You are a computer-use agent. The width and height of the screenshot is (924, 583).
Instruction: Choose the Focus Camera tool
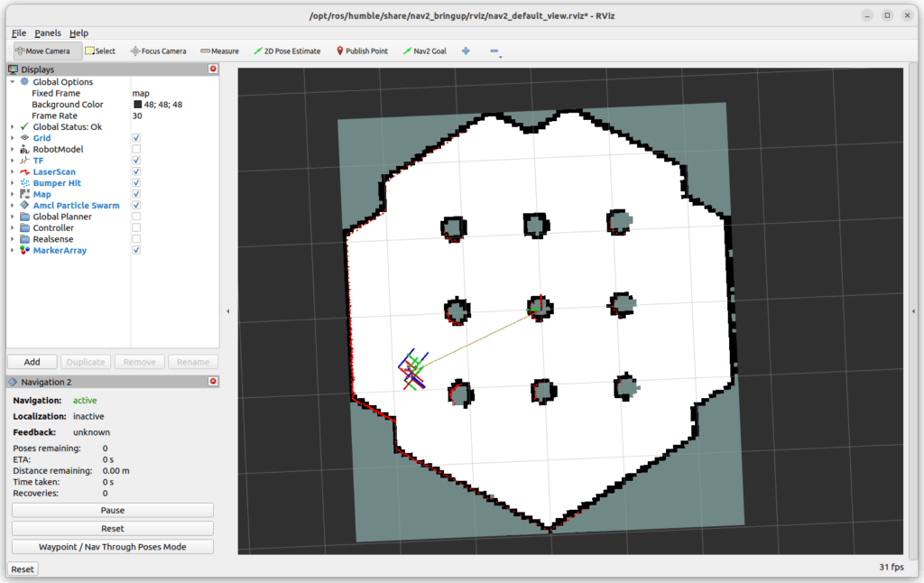[x=159, y=51]
